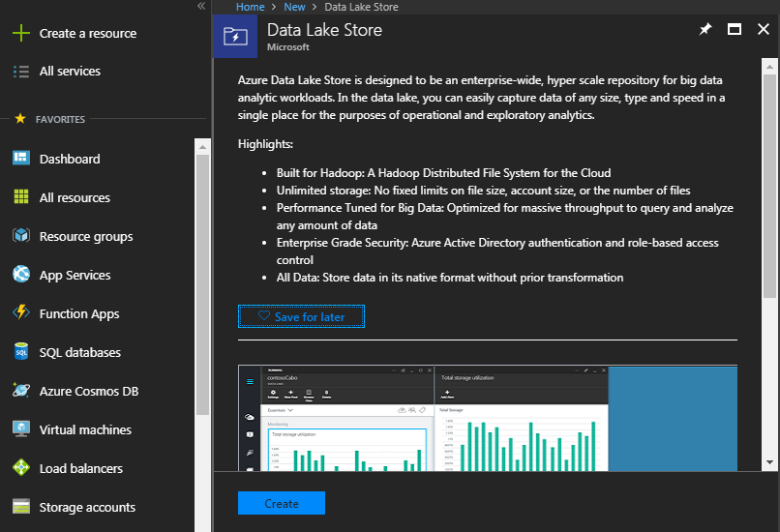Image resolution: width=780 pixels, height=532 pixels.
Task: Open Storage accounts from favorites
Action: pyautogui.click(x=87, y=508)
